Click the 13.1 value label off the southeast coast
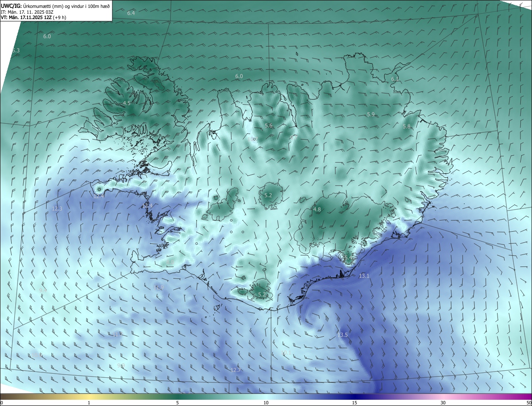This screenshot has height=406, width=532. pos(364,276)
